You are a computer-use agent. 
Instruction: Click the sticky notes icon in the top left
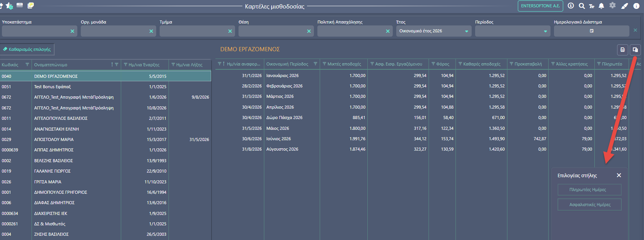[x=31, y=5]
